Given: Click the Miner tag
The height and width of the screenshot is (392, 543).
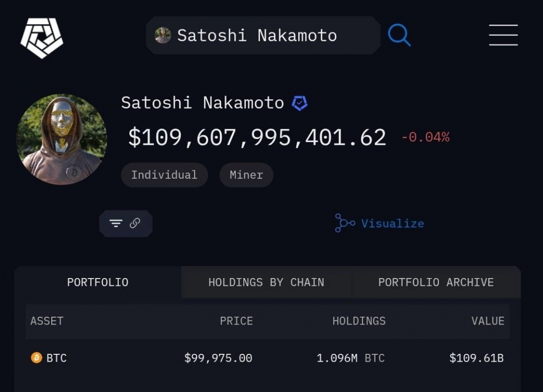Looking at the screenshot, I should 246,175.
